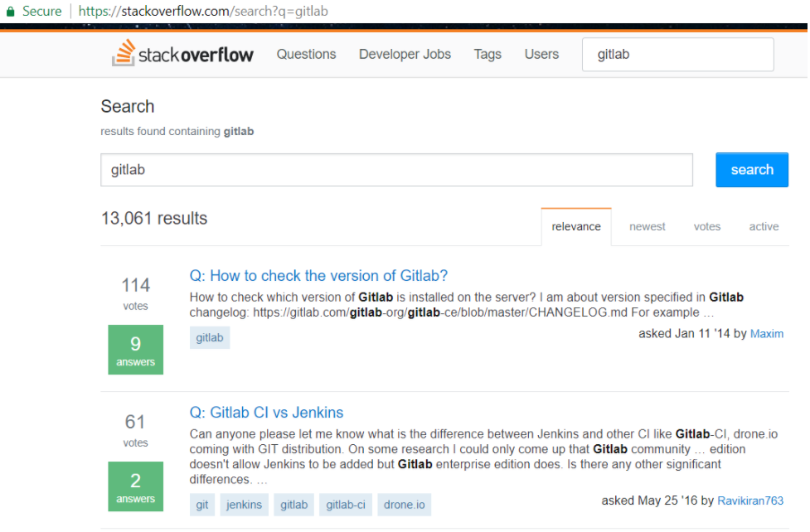Image resolution: width=810 pixels, height=532 pixels.
Task: Select the relevance sort tab
Action: click(575, 226)
